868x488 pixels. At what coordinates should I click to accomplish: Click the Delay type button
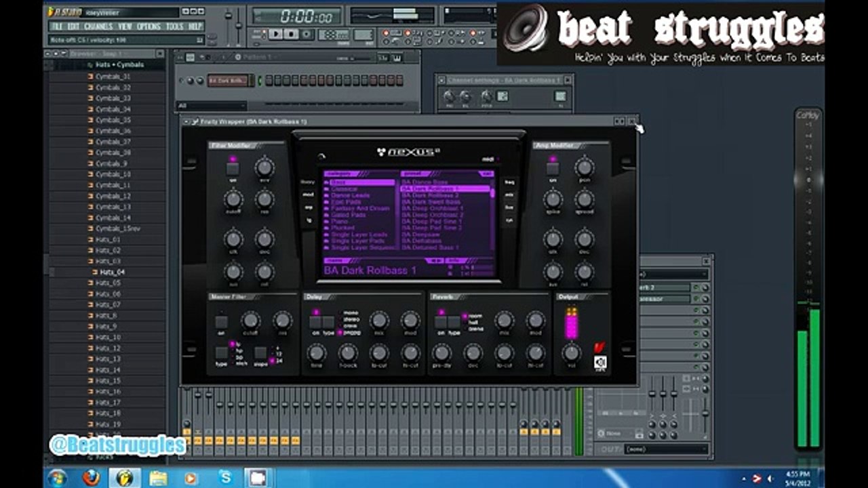[x=329, y=322]
